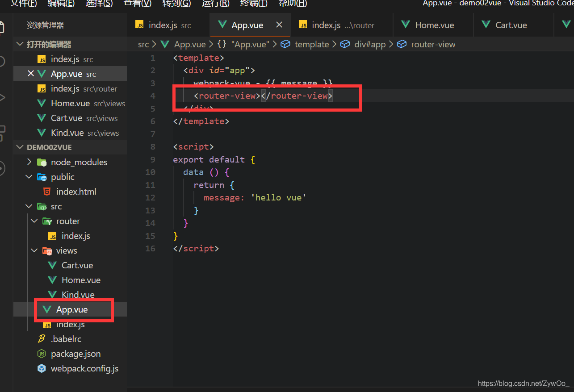574x392 pixels.
Task: Collapse the public folder chevron
Action: pos(29,177)
